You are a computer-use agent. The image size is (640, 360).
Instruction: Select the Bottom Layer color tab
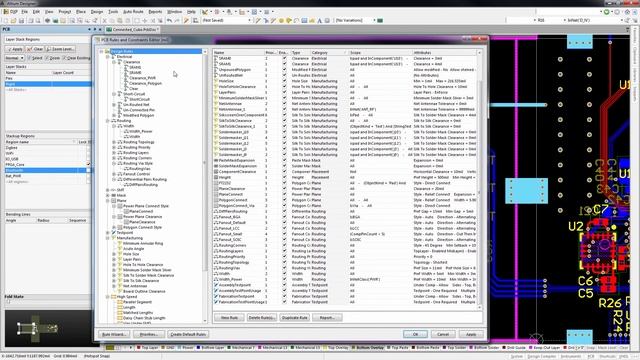coord(210,348)
